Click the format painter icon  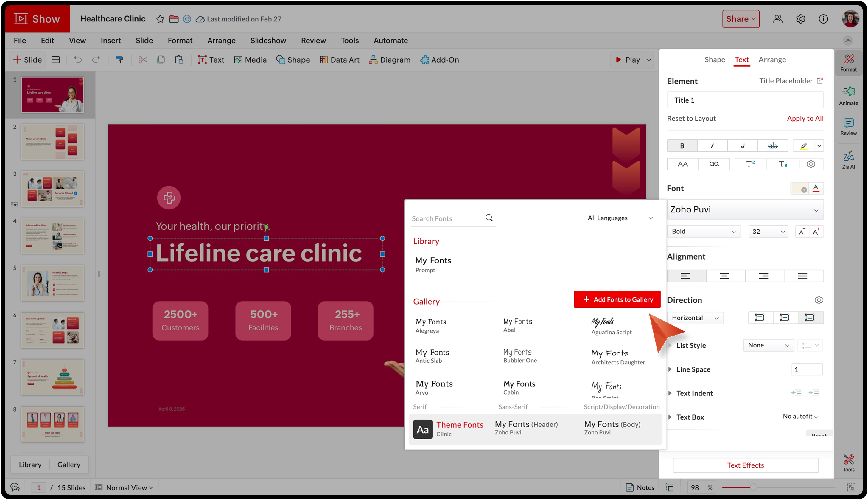click(119, 60)
